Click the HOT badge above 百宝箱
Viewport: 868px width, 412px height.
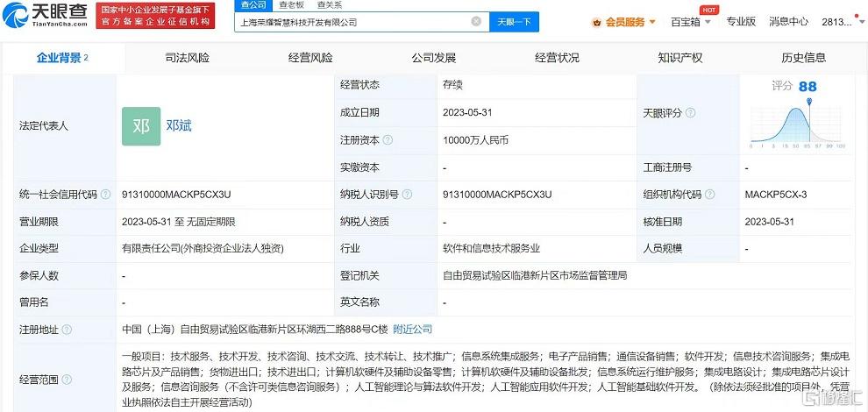pyautogui.click(x=708, y=10)
